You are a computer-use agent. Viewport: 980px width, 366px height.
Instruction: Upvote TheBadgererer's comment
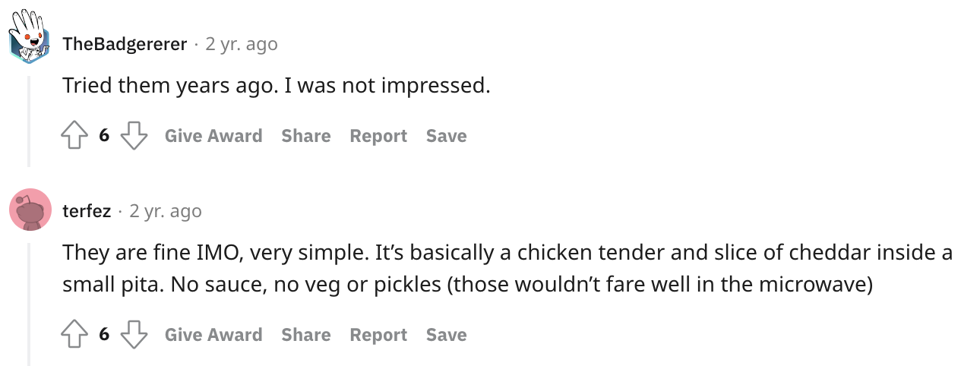click(74, 137)
